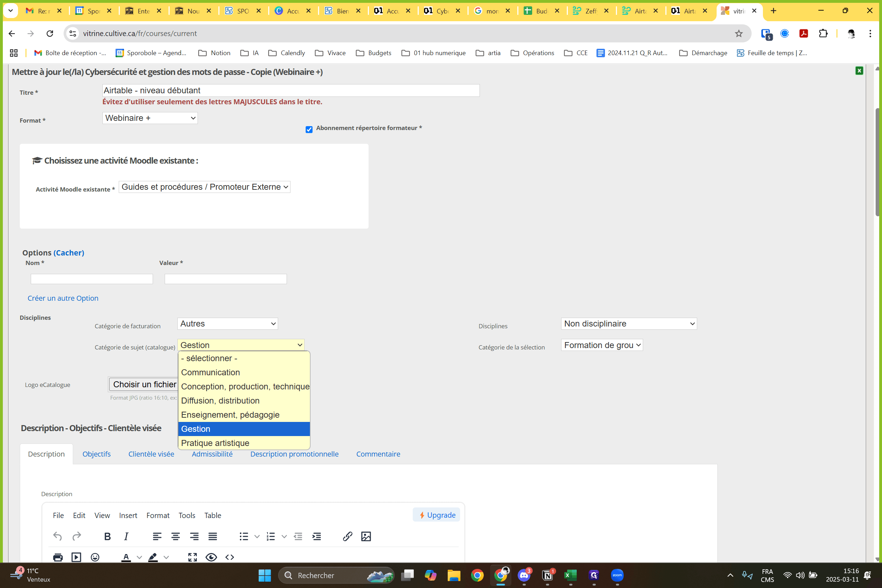
Task: Open Catégorie de facturation dropdown
Action: [228, 324]
